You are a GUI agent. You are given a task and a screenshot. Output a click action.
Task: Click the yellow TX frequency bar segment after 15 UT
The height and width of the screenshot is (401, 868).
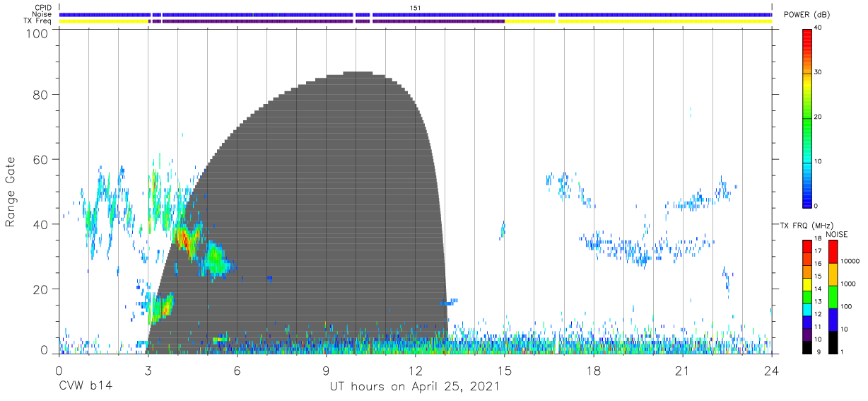point(638,21)
